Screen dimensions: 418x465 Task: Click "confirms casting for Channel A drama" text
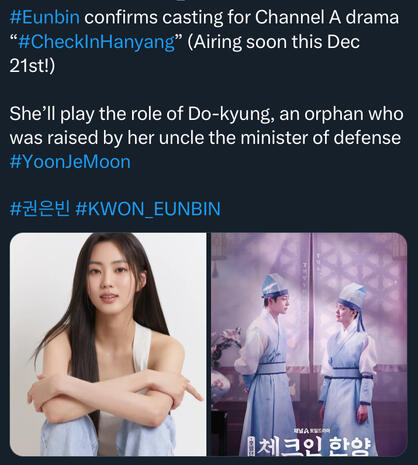tap(241, 17)
